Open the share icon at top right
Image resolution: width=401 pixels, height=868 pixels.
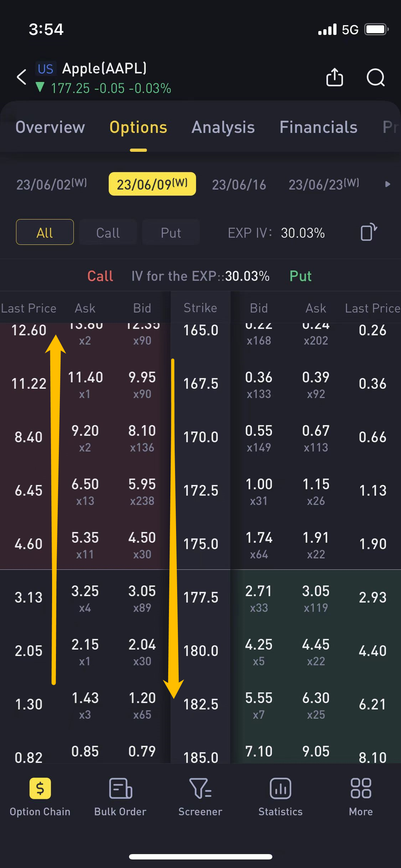point(334,77)
